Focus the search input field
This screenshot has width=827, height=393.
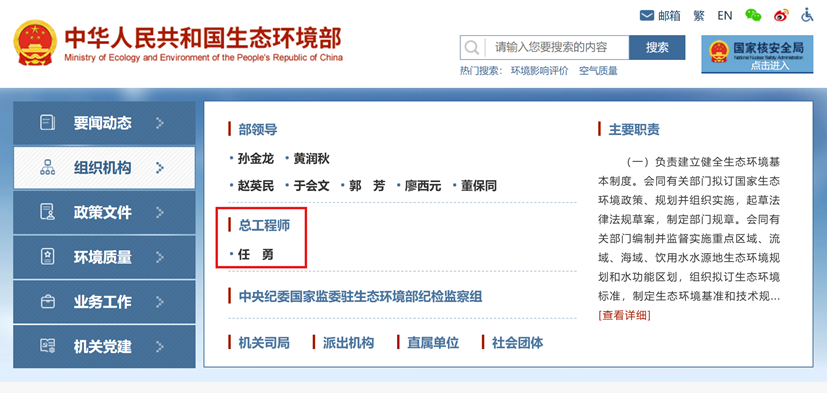pos(556,47)
